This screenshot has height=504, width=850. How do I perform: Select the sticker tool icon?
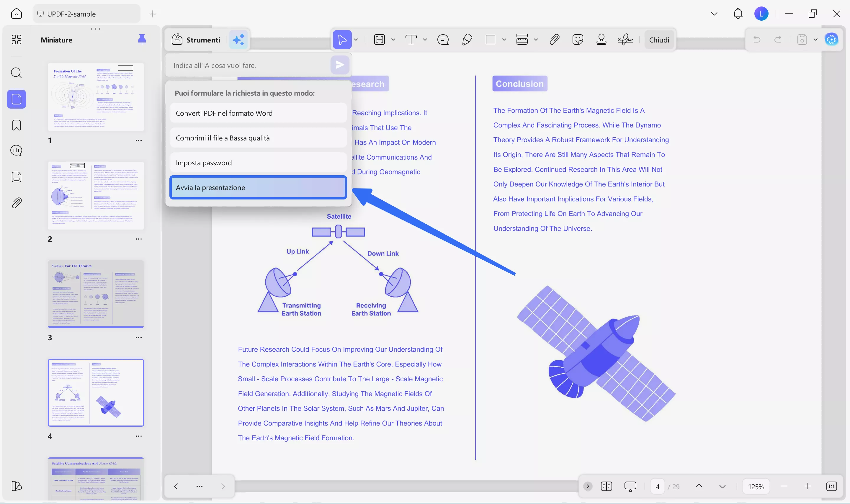pos(577,40)
